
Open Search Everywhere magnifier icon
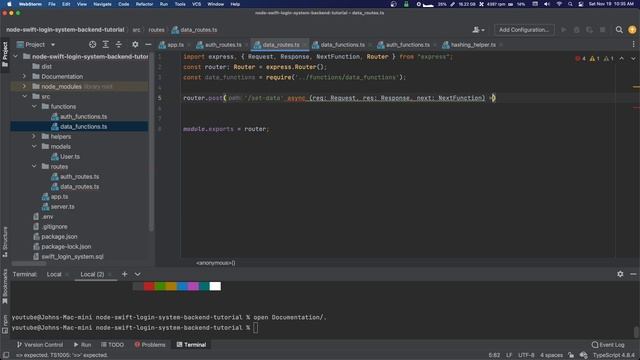[x=619, y=30]
